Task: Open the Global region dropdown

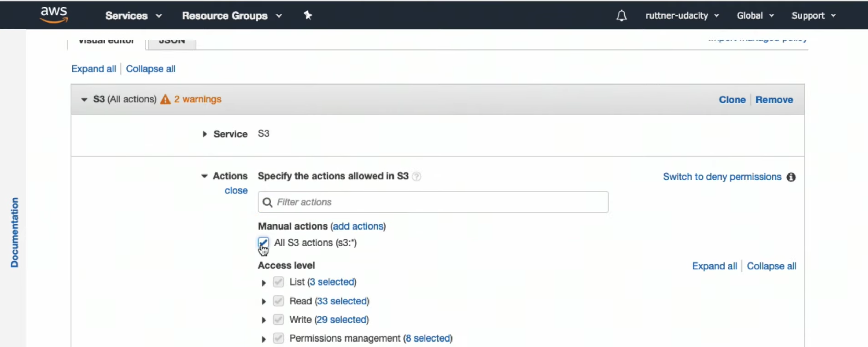Action: tap(755, 15)
